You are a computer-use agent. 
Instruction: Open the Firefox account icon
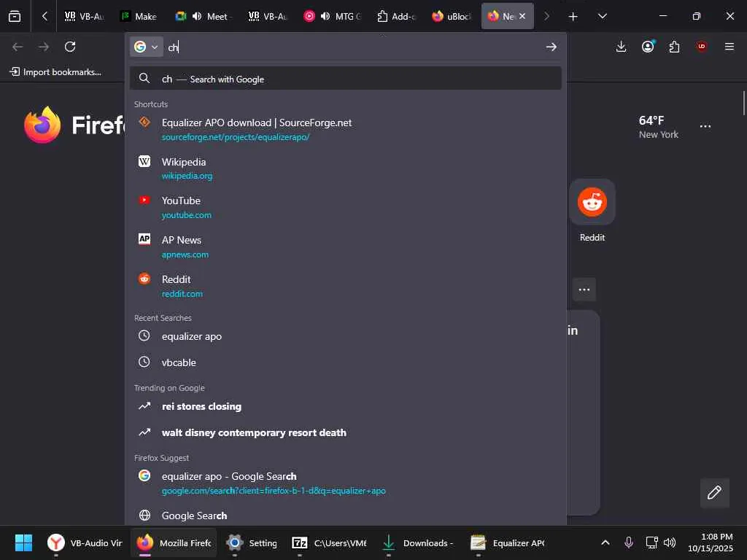[x=648, y=47]
